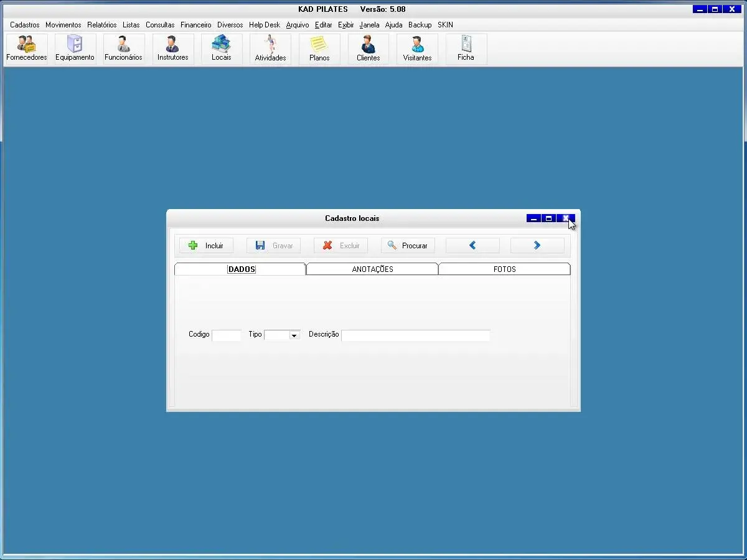Close the KAD PILATES main window
Screen dimensions: 747x560
(732, 9)
